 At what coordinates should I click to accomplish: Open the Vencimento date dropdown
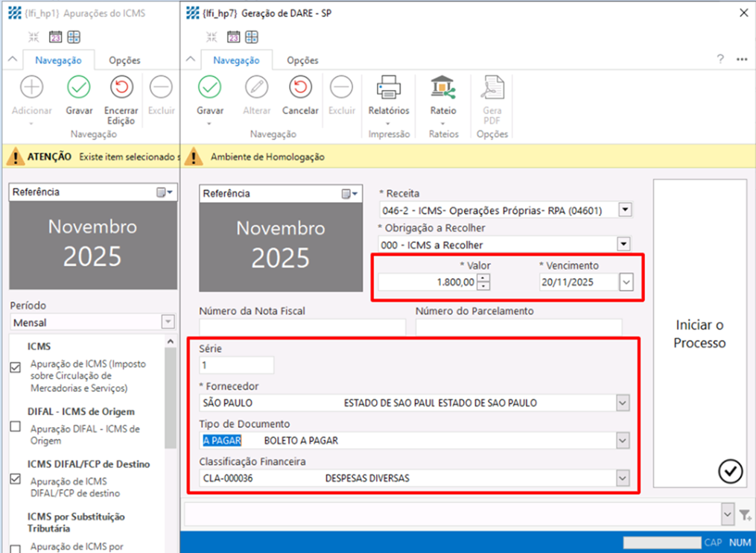pos(626,282)
